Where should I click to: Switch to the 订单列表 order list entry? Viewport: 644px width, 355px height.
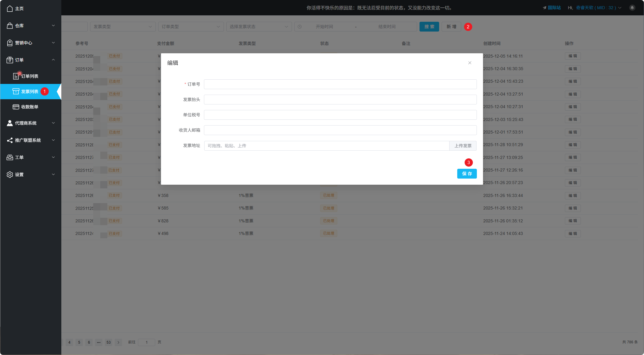click(30, 76)
